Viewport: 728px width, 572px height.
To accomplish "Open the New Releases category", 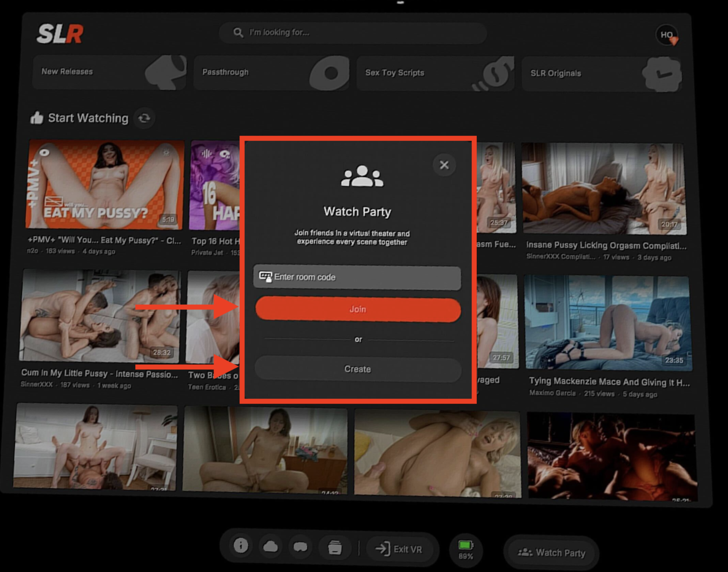I will [x=109, y=72].
